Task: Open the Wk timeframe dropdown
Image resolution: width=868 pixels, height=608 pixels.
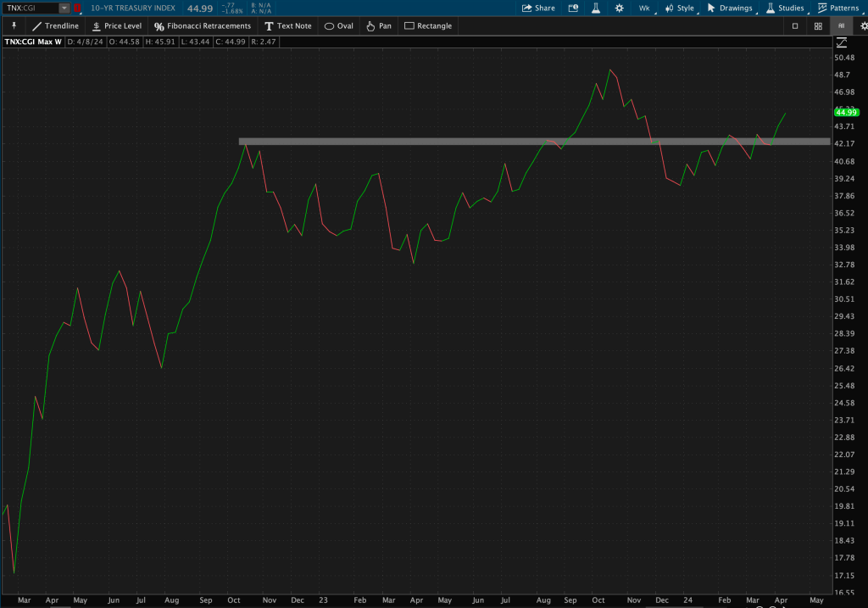Action: click(x=644, y=8)
